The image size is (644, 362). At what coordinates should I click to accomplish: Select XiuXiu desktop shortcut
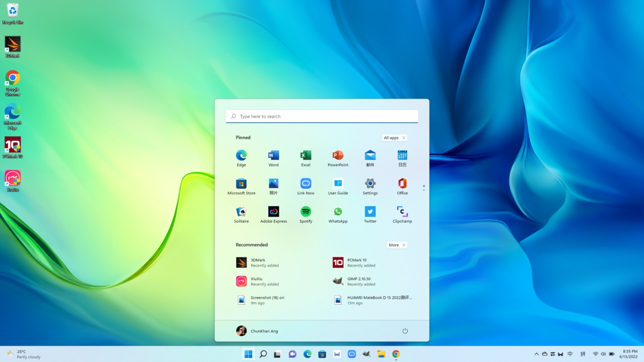pos(13,181)
